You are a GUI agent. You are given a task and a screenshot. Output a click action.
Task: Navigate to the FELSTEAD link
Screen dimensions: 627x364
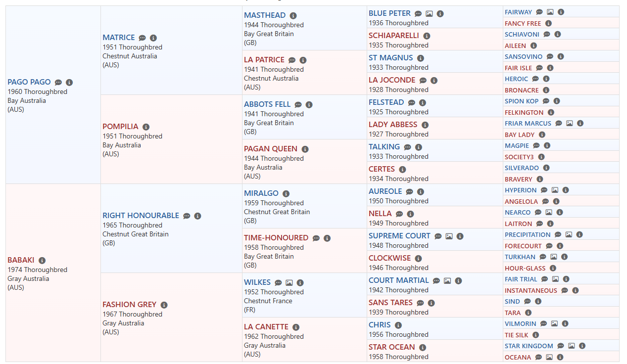coord(386,102)
